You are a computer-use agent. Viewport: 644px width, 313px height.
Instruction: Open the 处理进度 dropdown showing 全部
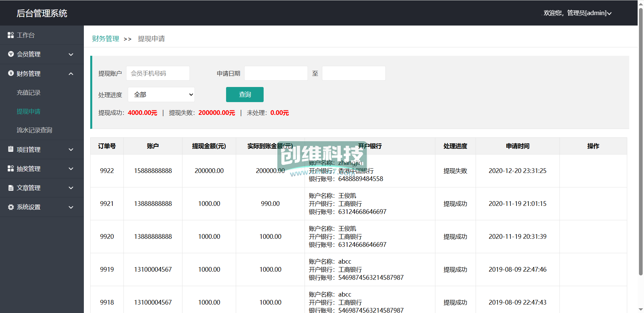point(161,95)
